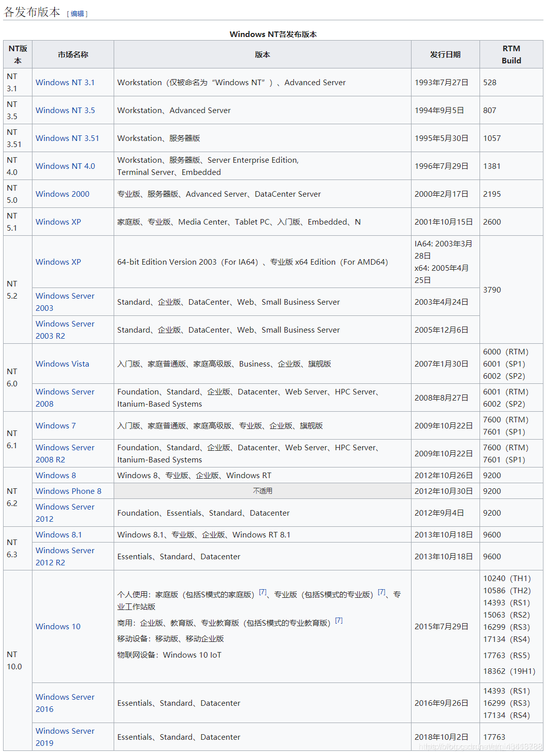Image resolution: width=547 pixels, height=756 pixels.
Task: Open the Windows 10 link
Action: (58, 627)
